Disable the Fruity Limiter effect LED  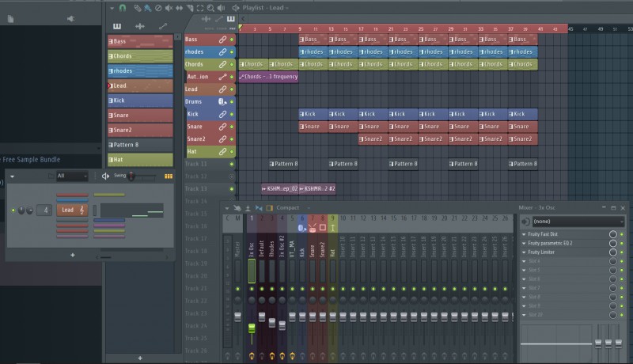pos(622,252)
